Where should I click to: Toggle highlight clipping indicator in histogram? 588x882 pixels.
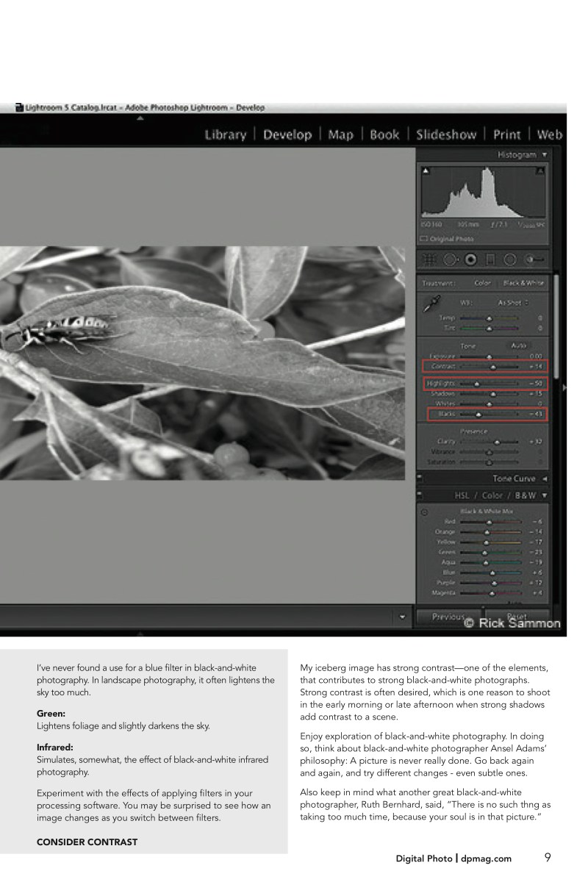pos(540,171)
